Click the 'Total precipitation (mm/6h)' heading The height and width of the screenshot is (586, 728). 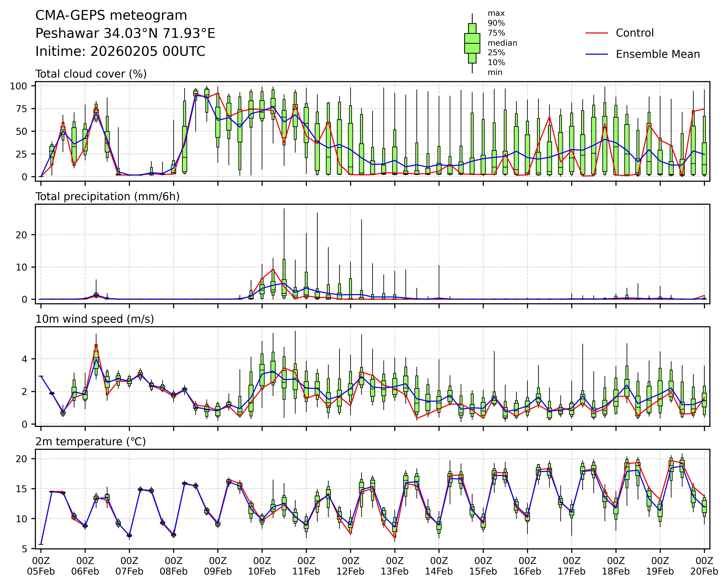[107, 196]
